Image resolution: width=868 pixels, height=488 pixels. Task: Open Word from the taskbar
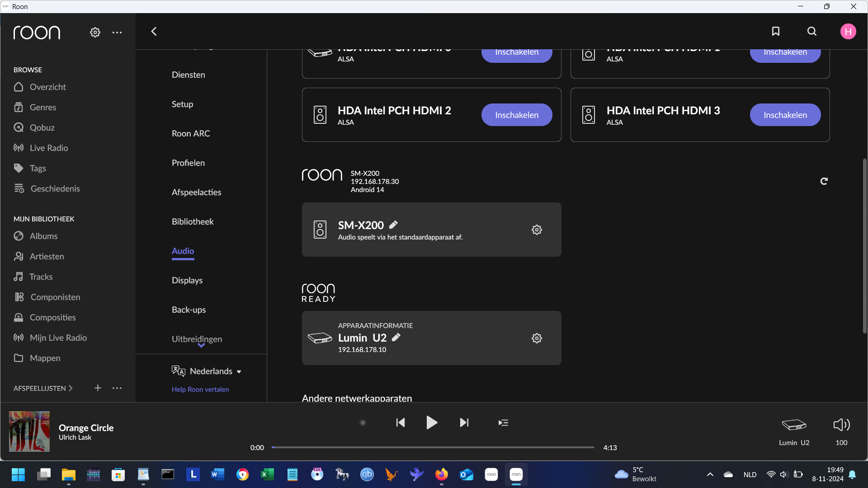217,474
